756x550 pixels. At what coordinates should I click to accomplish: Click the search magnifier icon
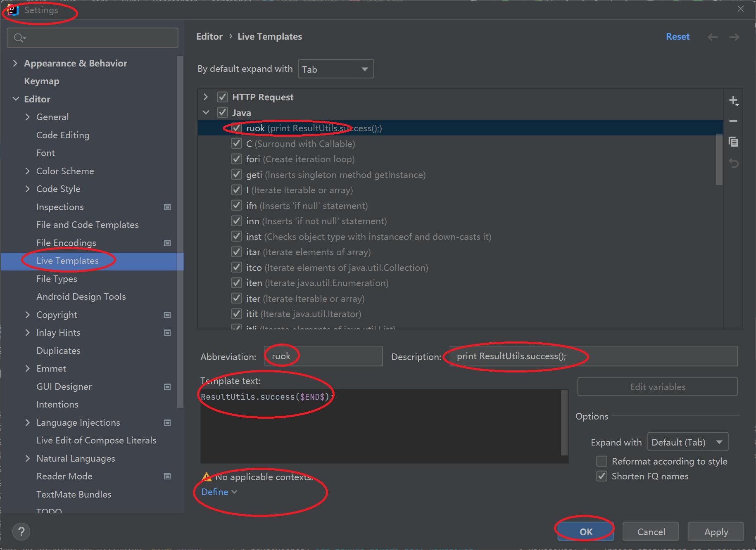[x=19, y=38]
